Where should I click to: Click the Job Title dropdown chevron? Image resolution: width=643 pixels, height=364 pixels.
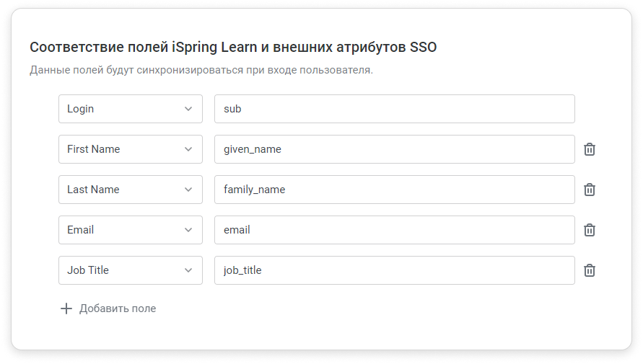coord(188,270)
